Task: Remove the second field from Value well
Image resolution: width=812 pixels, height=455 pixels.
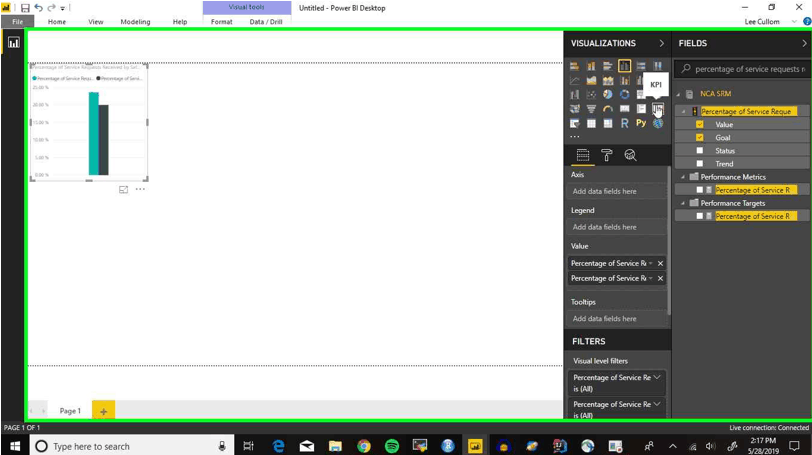Action: tap(660, 278)
